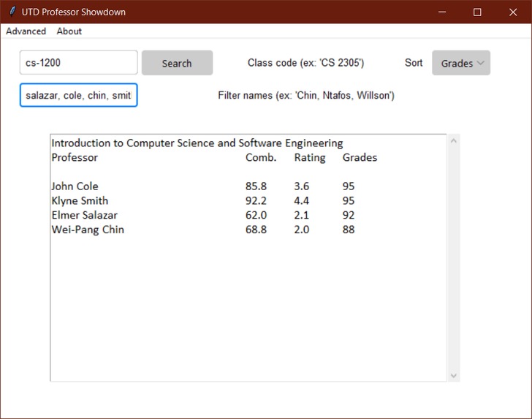Click the 'Elmer Salazar' professor name
The width and height of the screenshot is (532, 419).
pos(85,215)
